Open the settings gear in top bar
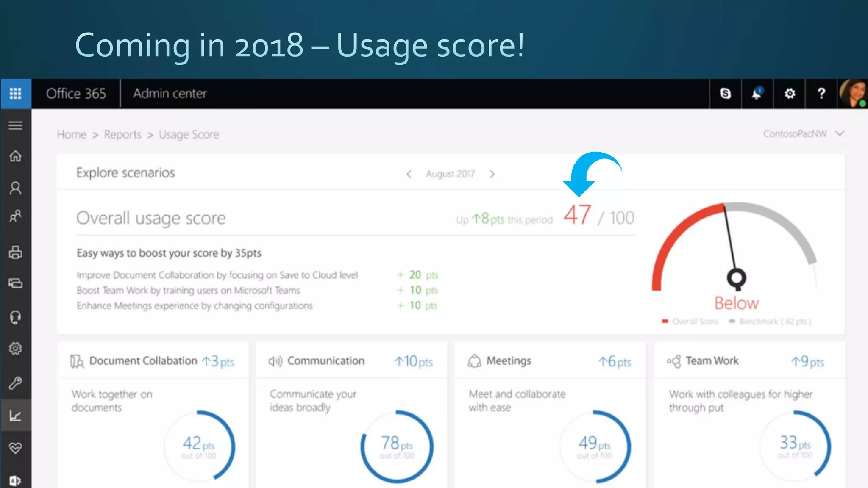Image resolution: width=868 pixels, height=488 pixels. pos(789,93)
